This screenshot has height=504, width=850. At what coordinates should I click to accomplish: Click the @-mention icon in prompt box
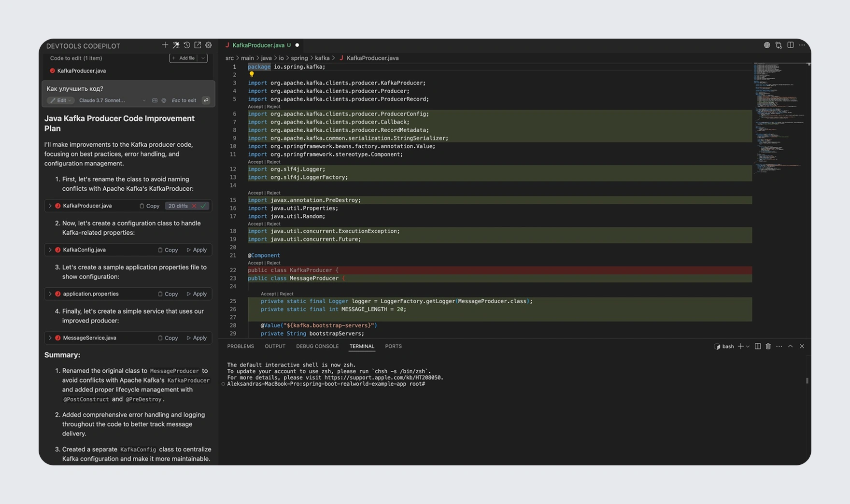coord(163,100)
